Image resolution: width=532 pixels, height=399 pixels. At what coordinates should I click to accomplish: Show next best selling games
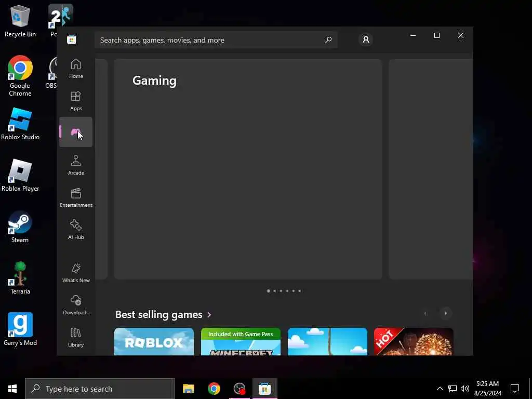coord(445,313)
